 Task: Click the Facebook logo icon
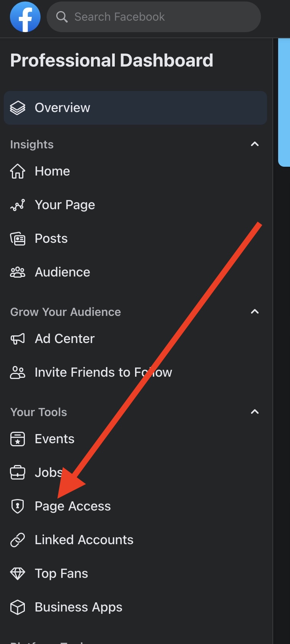click(x=25, y=17)
